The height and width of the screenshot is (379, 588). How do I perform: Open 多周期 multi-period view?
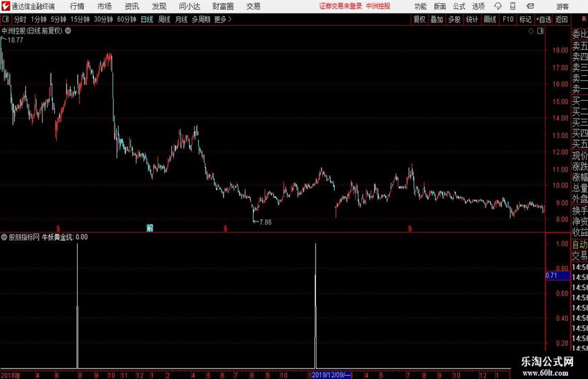tap(201, 19)
